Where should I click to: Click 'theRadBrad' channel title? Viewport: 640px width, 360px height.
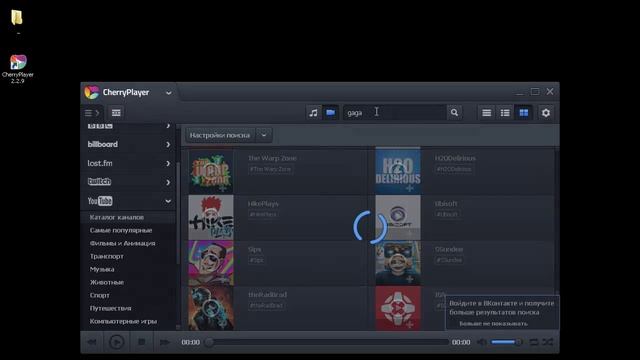point(267,295)
